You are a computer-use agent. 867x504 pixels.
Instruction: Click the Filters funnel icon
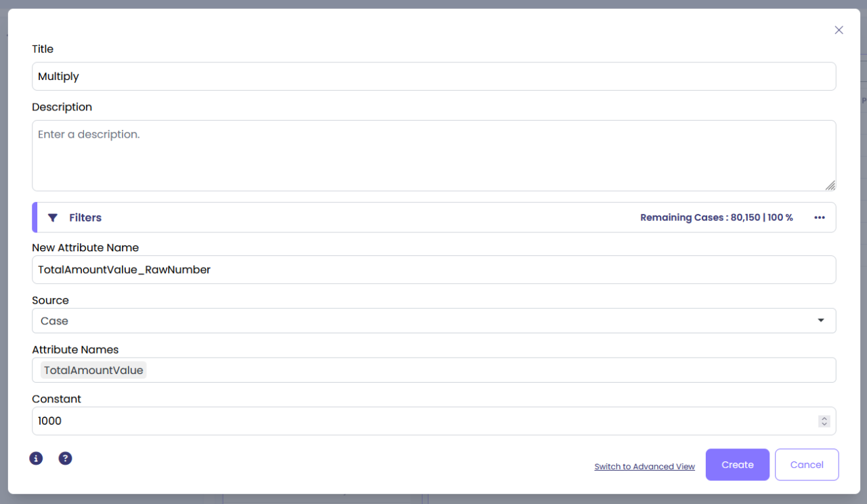[53, 217]
